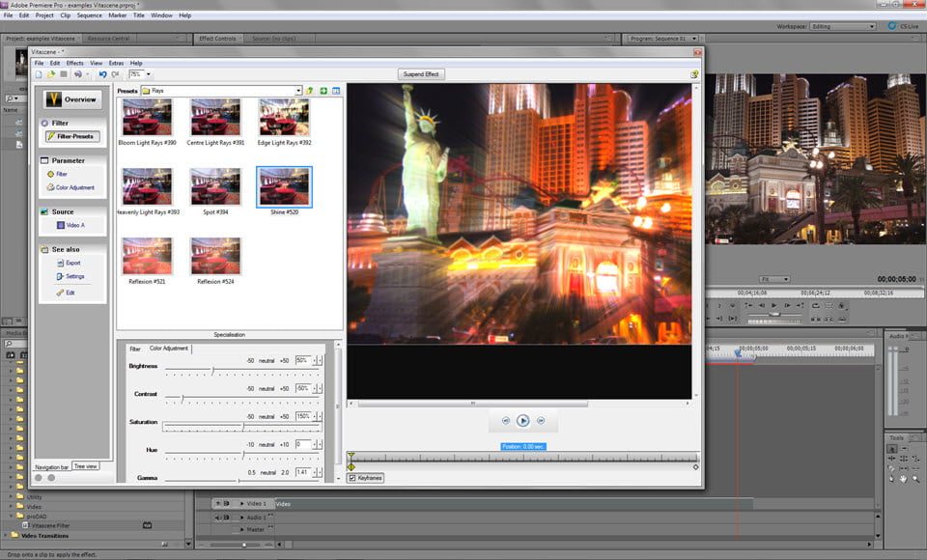Viewport: 927px width, 560px height.
Task: Switch to Effect Controls panel tab
Action: (217, 39)
